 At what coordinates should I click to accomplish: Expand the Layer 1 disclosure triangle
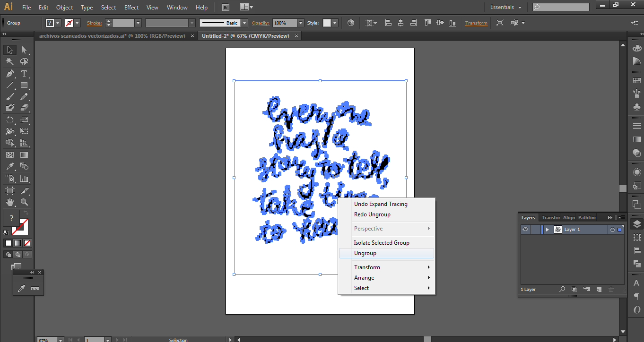(548, 230)
